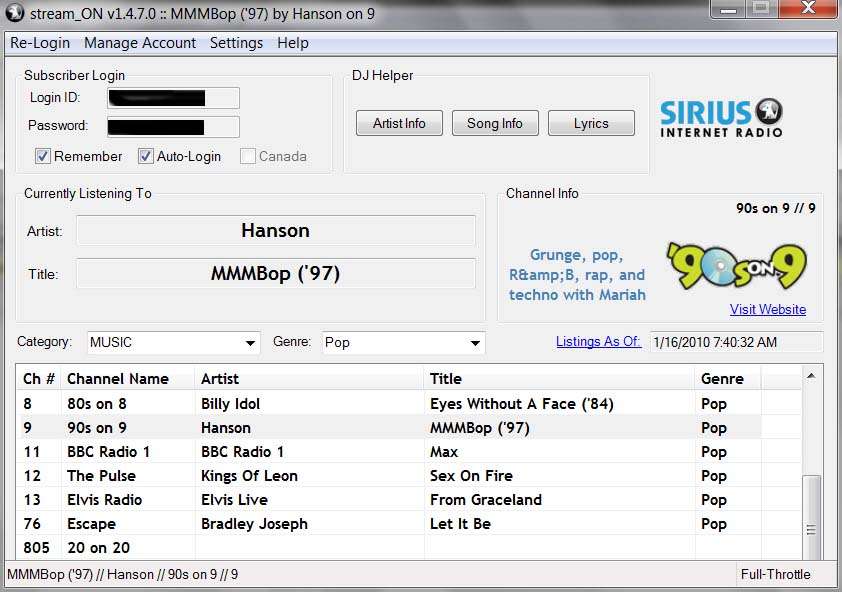Sort by Ch # column header
842x592 pixels.
coord(39,379)
